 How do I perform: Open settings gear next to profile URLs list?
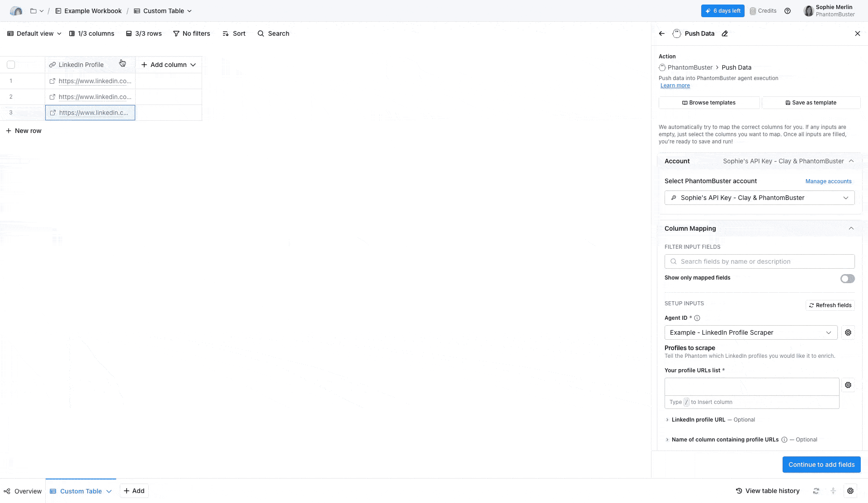click(x=848, y=385)
